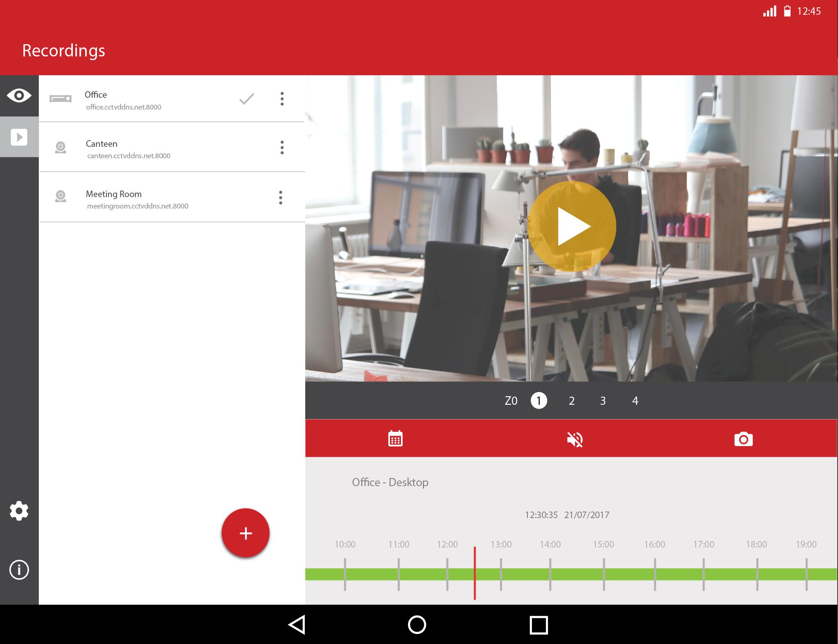Switch to camera channel 4
This screenshot has height=644, width=838.
pyautogui.click(x=635, y=401)
